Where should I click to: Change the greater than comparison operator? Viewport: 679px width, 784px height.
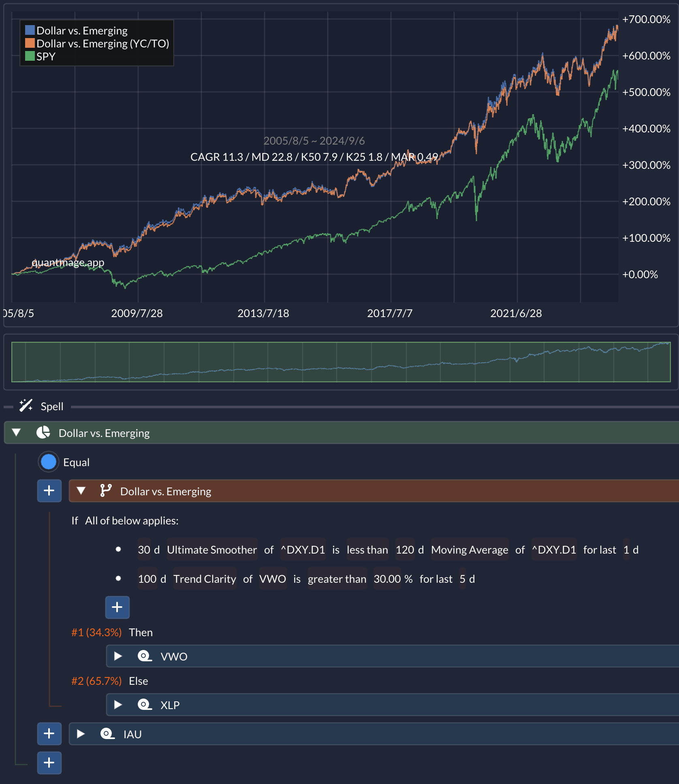(x=337, y=579)
